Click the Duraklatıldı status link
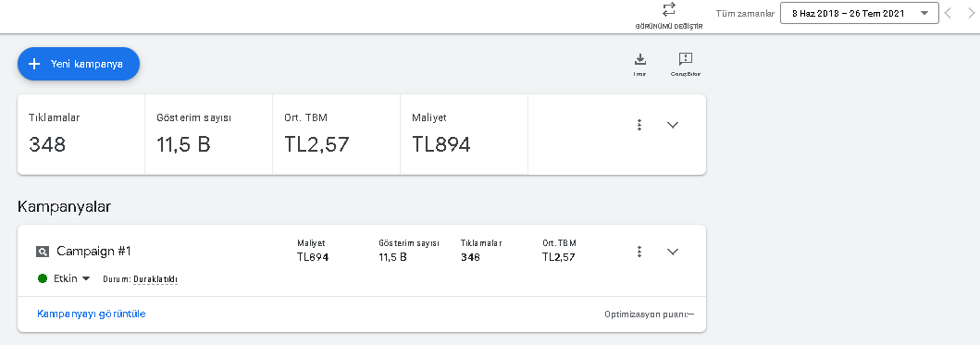 (155, 279)
